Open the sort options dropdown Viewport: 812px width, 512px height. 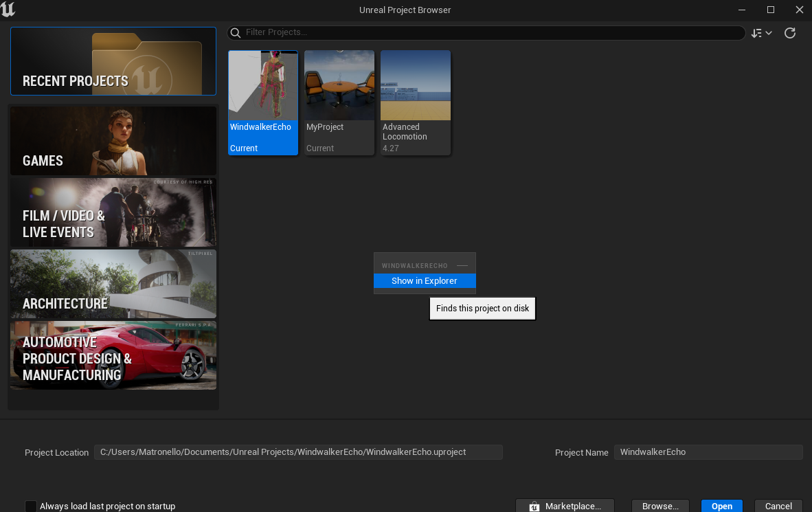click(x=761, y=33)
